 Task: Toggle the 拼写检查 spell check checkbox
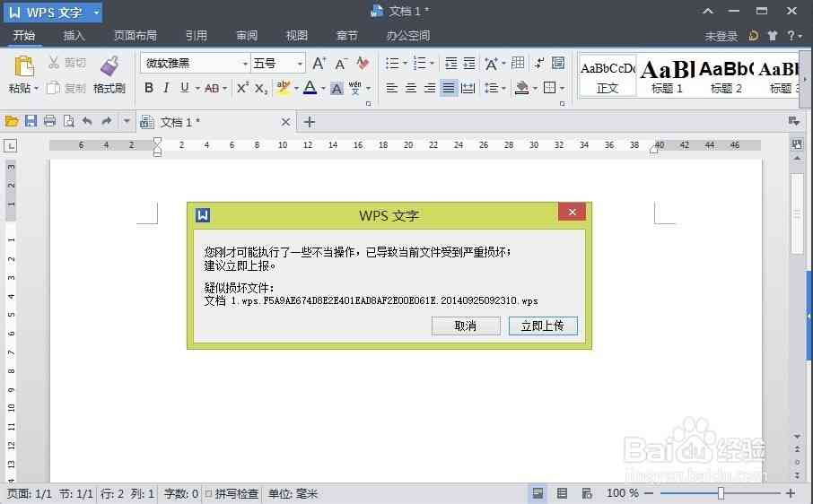(x=208, y=493)
